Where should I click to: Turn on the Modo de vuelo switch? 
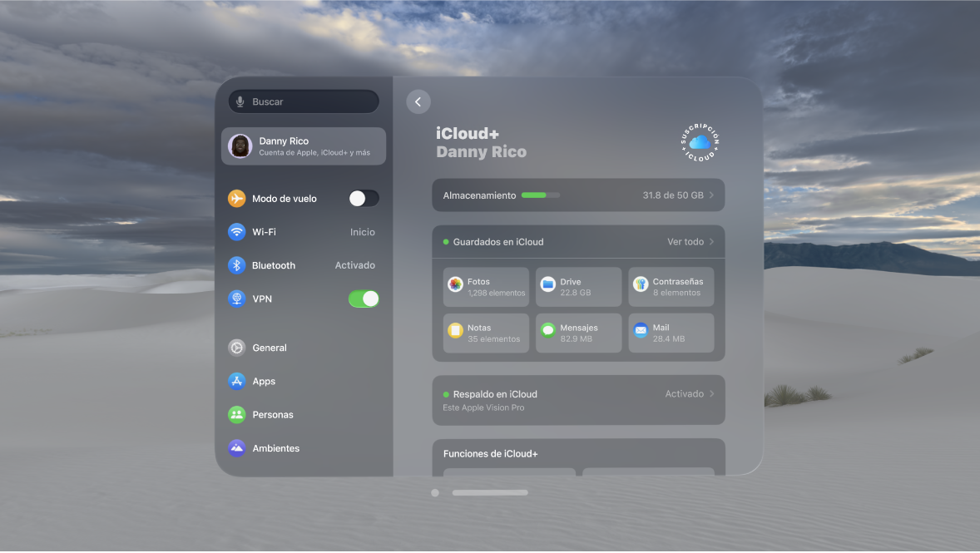364,199
